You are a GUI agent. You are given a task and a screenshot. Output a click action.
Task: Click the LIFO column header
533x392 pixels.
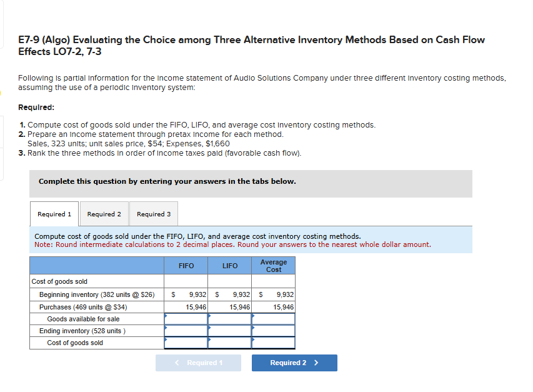pos(229,266)
